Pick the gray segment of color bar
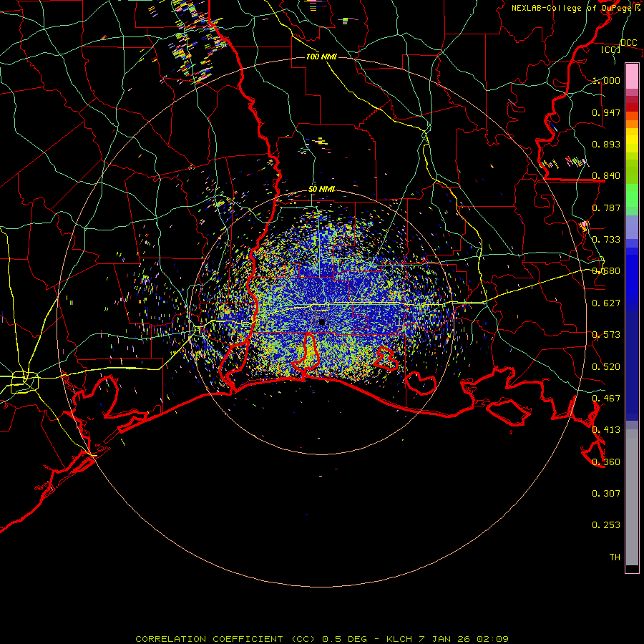Image resolution: width=644 pixels, height=644 pixels. (x=632, y=497)
